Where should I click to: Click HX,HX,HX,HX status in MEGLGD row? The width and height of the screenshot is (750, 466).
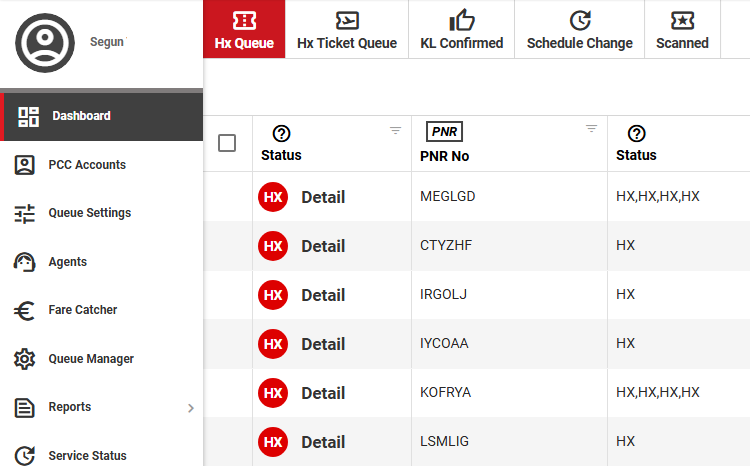click(x=658, y=196)
